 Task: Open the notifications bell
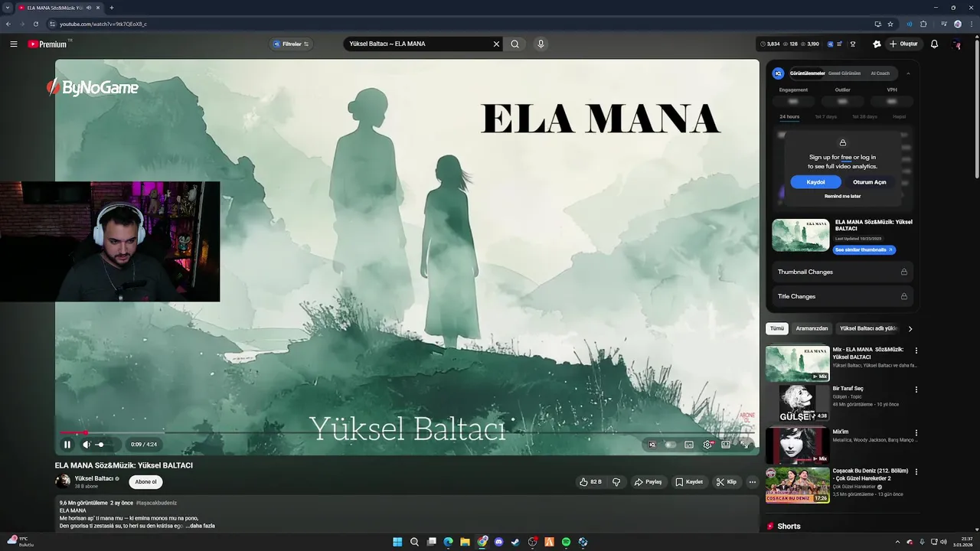pyautogui.click(x=934, y=44)
